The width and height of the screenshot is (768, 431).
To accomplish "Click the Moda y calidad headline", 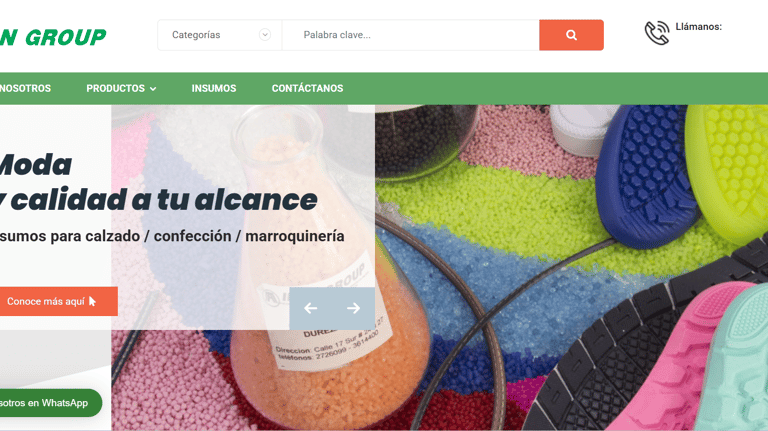I will (x=159, y=182).
